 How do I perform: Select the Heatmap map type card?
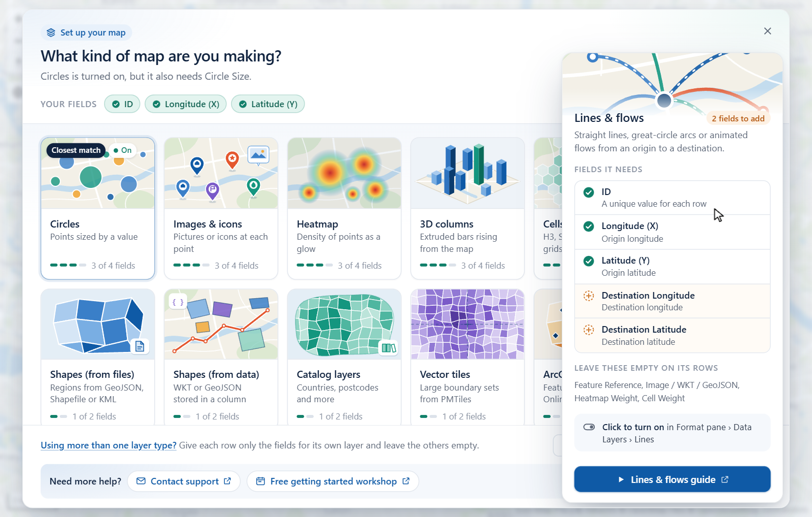point(344,208)
